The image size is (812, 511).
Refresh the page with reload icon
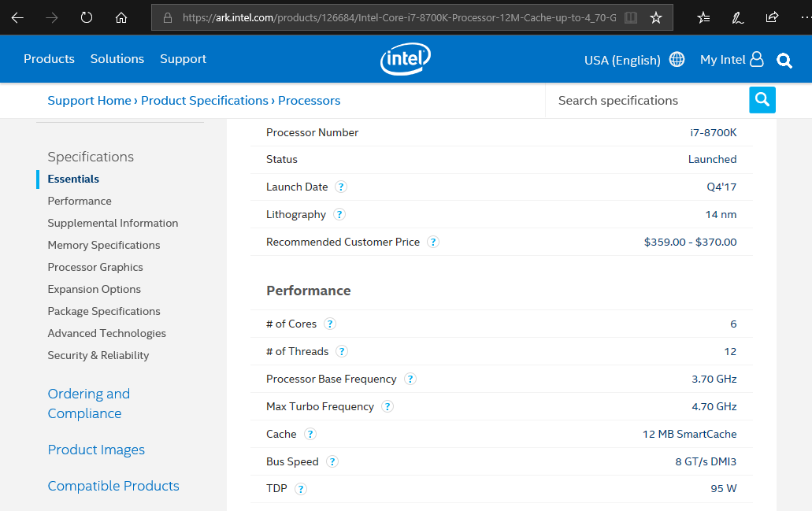click(x=87, y=17)
